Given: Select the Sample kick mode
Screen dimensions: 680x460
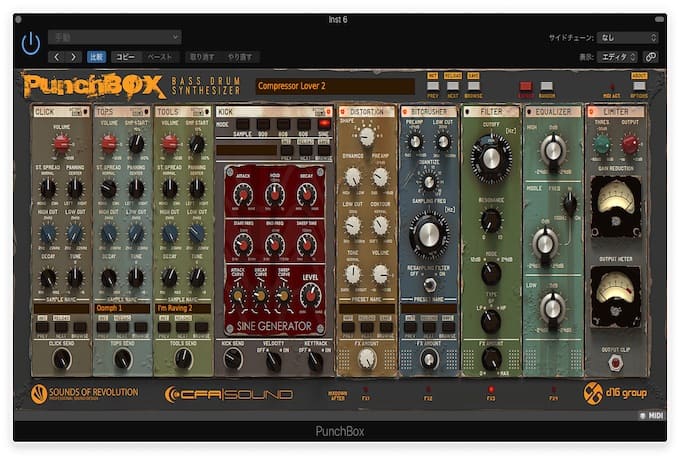Looking at the screenshot, I should click(x=242, y=124).
